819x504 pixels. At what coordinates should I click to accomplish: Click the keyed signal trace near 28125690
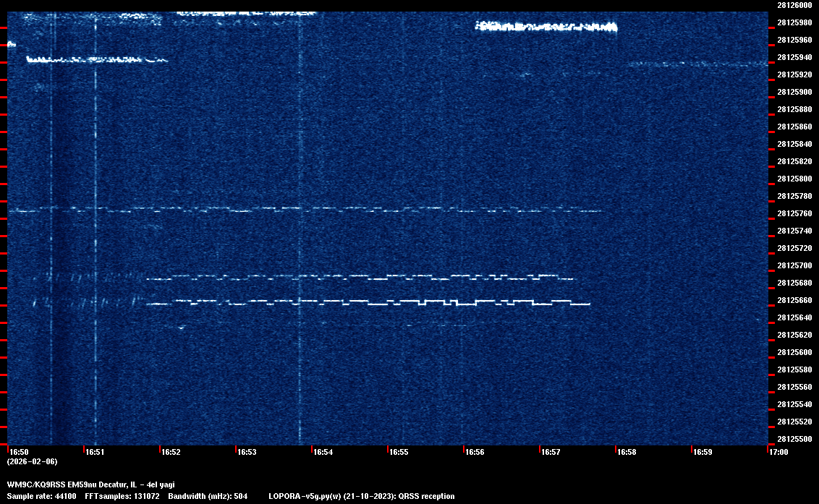click(x=362, y=276)
